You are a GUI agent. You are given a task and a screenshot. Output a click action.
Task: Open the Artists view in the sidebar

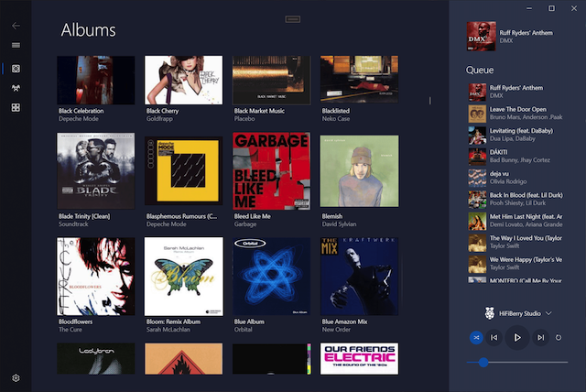[16, 89]
